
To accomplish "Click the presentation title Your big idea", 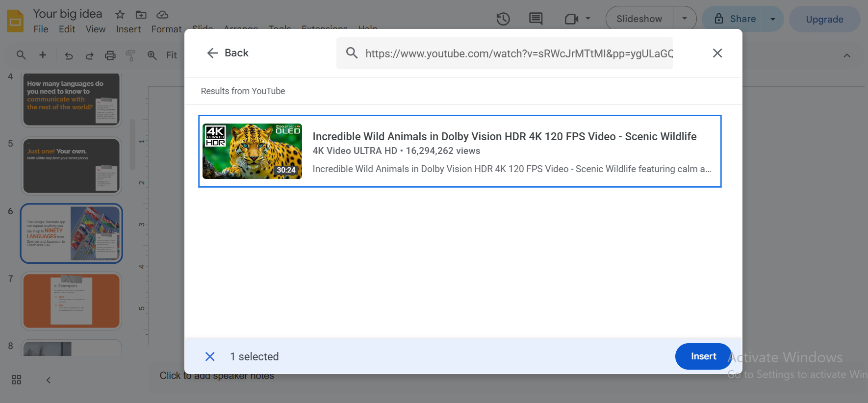I will coord(68,14).
